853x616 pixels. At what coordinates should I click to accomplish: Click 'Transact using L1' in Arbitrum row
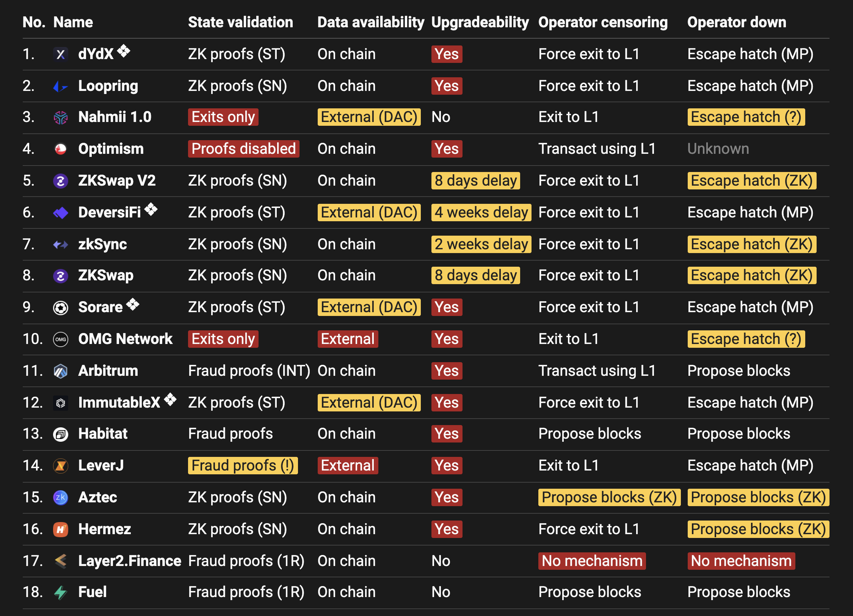[x=597, y=371]
